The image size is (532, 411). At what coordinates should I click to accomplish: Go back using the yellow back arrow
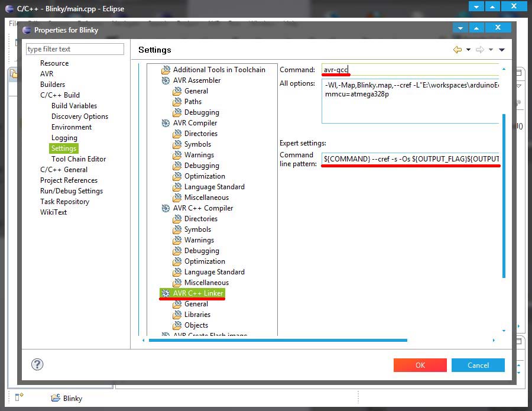pyautogui.click(x=458, y=50)
